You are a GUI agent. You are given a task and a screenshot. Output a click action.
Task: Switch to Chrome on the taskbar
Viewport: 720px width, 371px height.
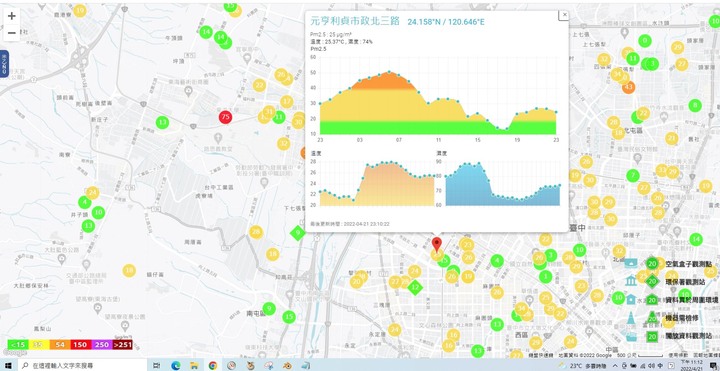(213, 365)
